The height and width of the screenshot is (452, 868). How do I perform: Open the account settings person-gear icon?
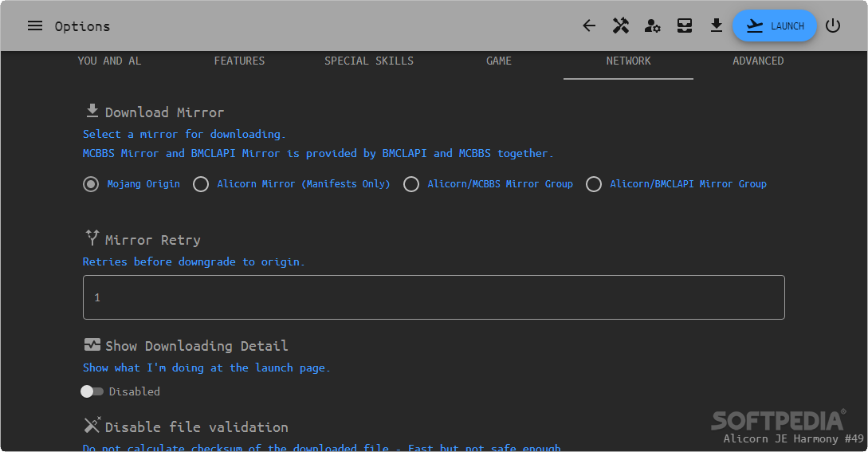653,26
